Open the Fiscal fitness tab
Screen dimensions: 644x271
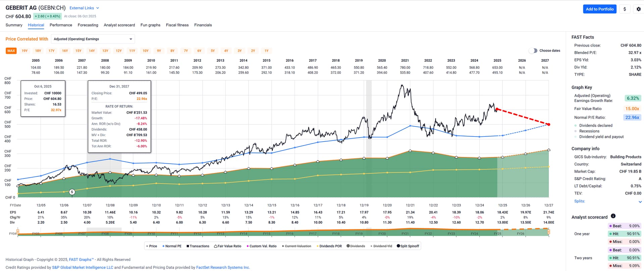[177, 25]
